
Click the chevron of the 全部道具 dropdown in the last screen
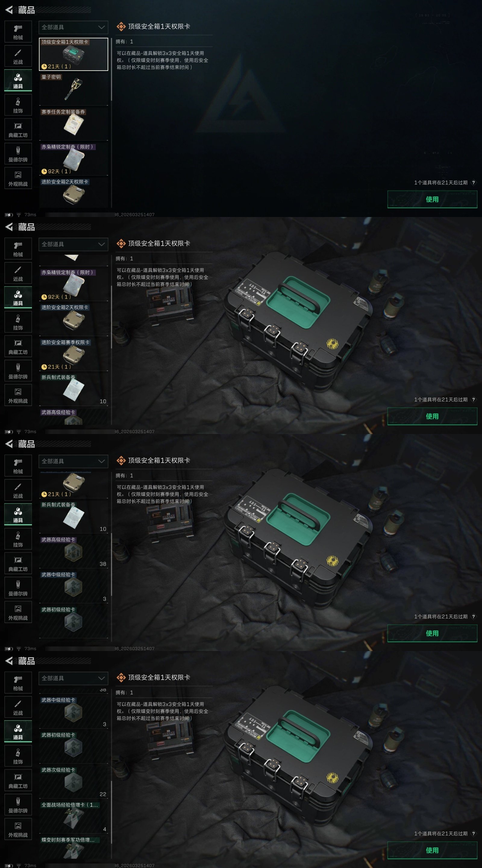point(102,678)
